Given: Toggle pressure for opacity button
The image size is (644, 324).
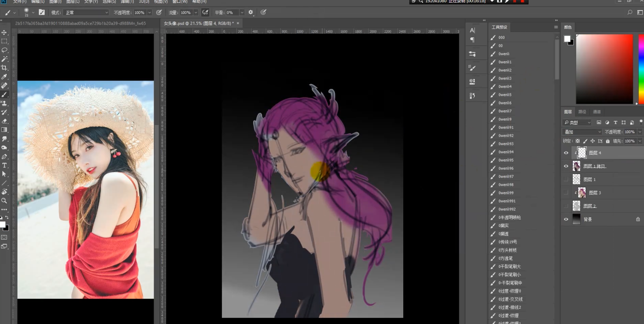Looking at the screenshot, I should [x=159, y=12].
